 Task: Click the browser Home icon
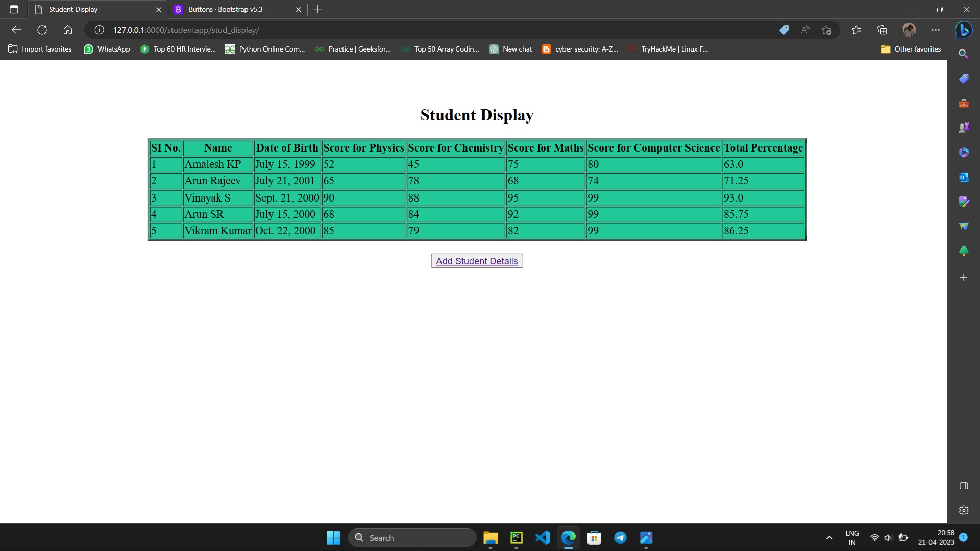68,30
